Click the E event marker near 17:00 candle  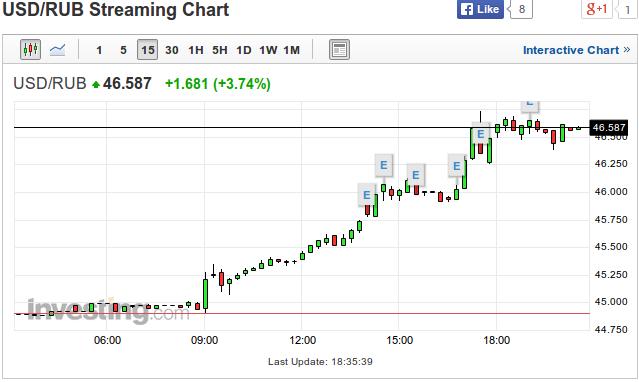point(456,166)
